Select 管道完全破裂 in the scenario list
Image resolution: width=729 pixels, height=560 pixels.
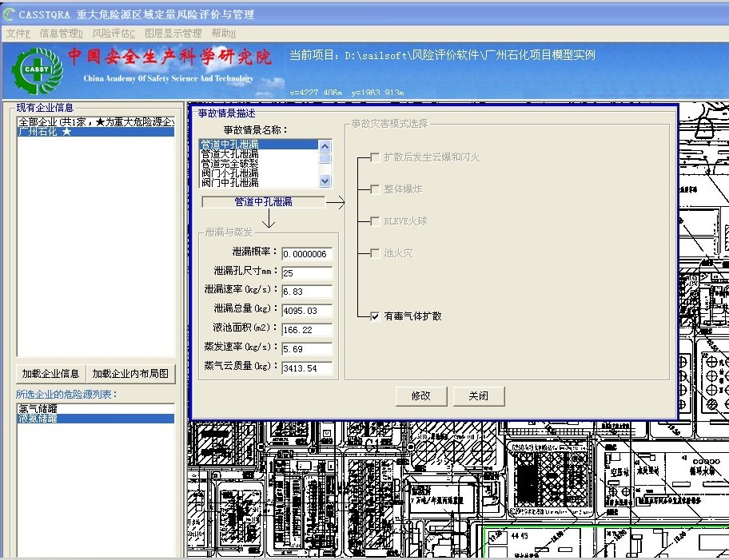click(x=229, y=163)
